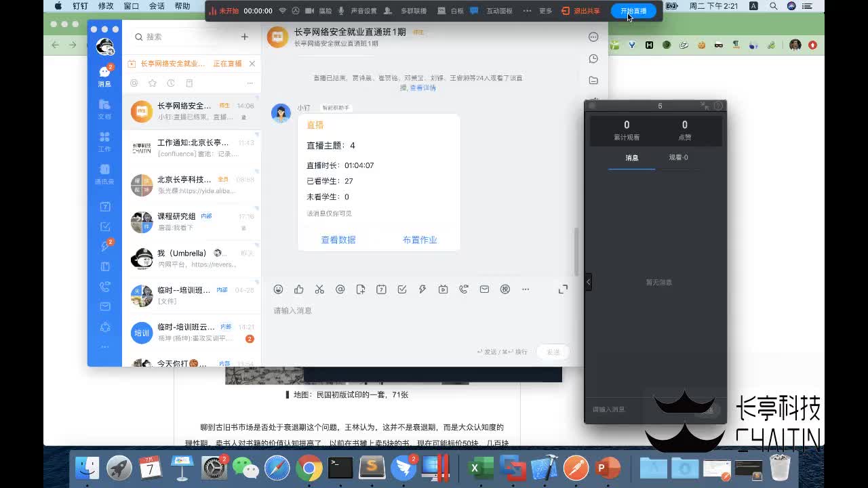Open the 帮助 menu in the menu bar
The width and height of the screenshot is (868, 488).
point(182,6)
